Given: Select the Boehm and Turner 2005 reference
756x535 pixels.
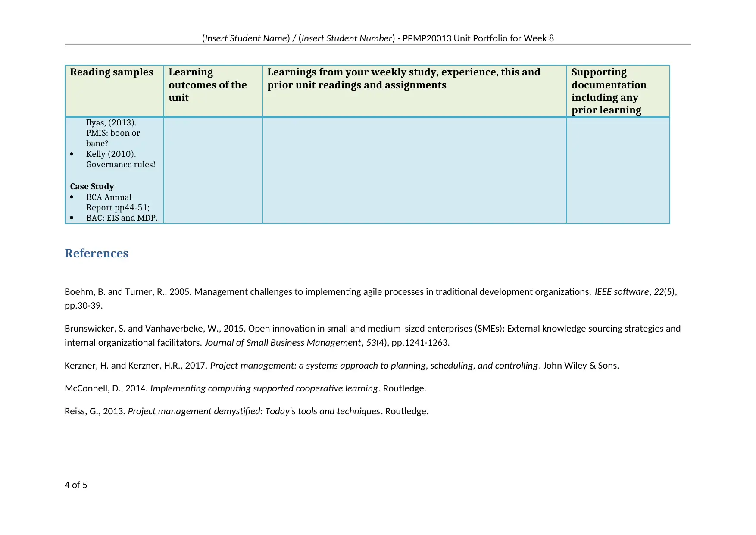Looking at the screenshot, I should pyautogui.click(x=371, y=298).
